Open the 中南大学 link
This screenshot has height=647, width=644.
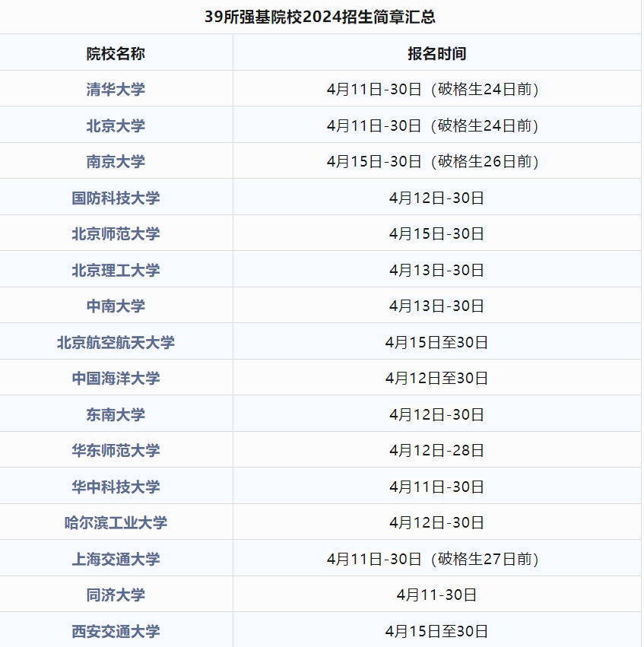116,306
